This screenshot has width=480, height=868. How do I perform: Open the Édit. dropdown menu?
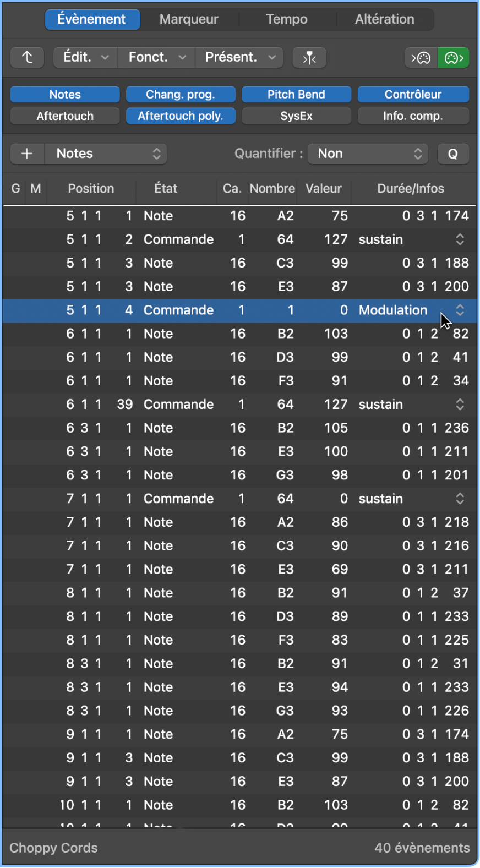point(85,57)
